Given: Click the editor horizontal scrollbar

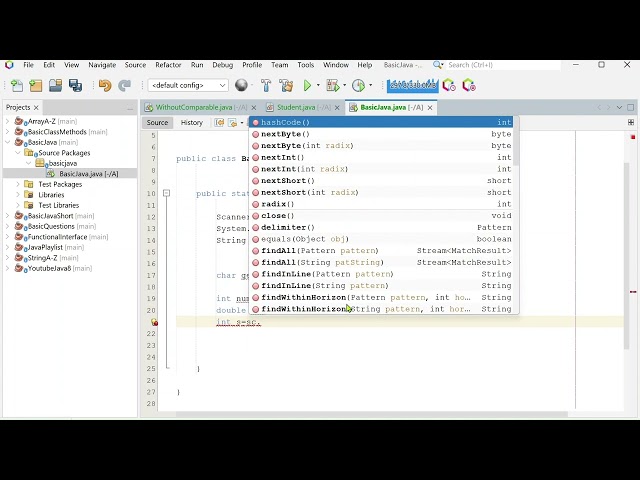Looking at the screenshot, I should 371,414.
